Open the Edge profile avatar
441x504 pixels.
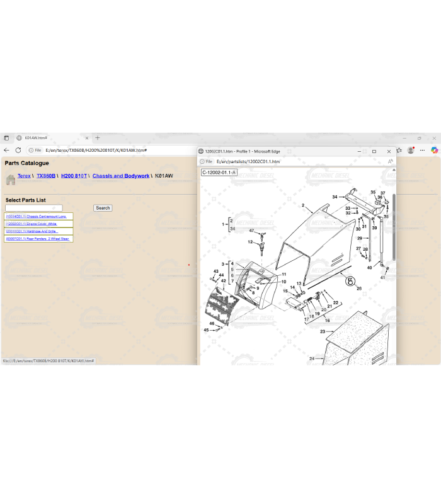[x=411, y=150]
